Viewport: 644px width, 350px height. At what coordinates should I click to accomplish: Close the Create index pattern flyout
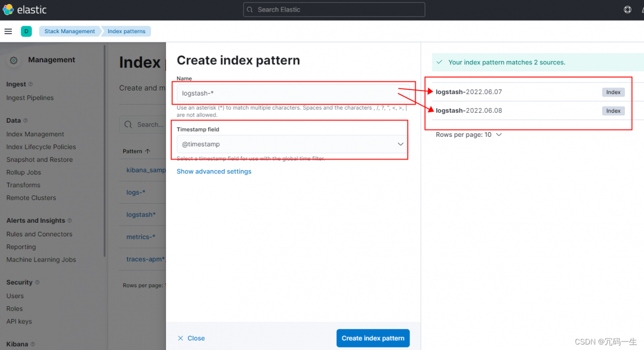(191, 338)
